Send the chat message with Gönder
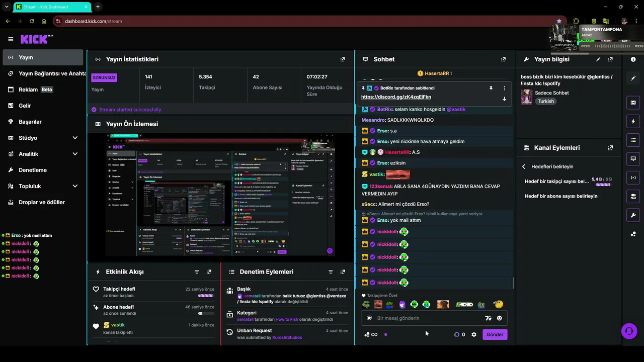The height and width of the screenshot is (362, 644). 495,335
